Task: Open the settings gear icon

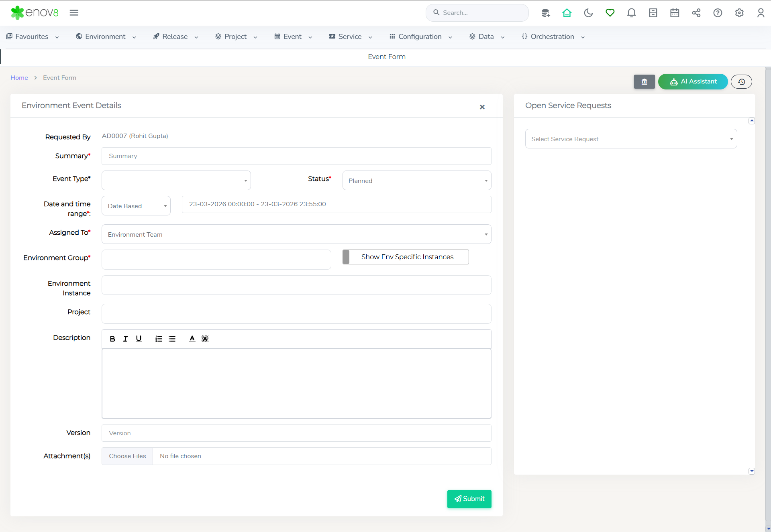Action: click(739, 13)
